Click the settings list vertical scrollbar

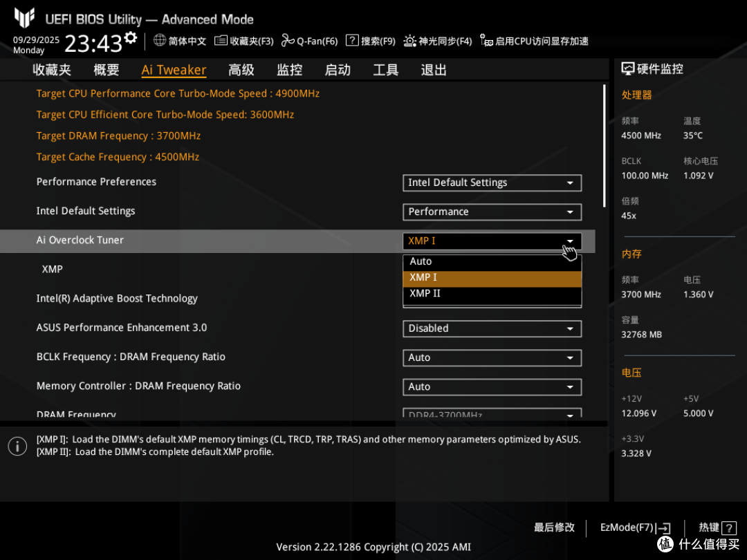tap(604, 146)
